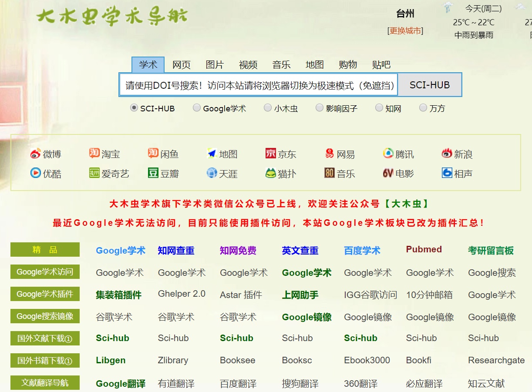Image resolution: width=532 pixels, height=392 pixels.
Task: Switch to the 地图 search tab
Action: [x=315, y=65]
